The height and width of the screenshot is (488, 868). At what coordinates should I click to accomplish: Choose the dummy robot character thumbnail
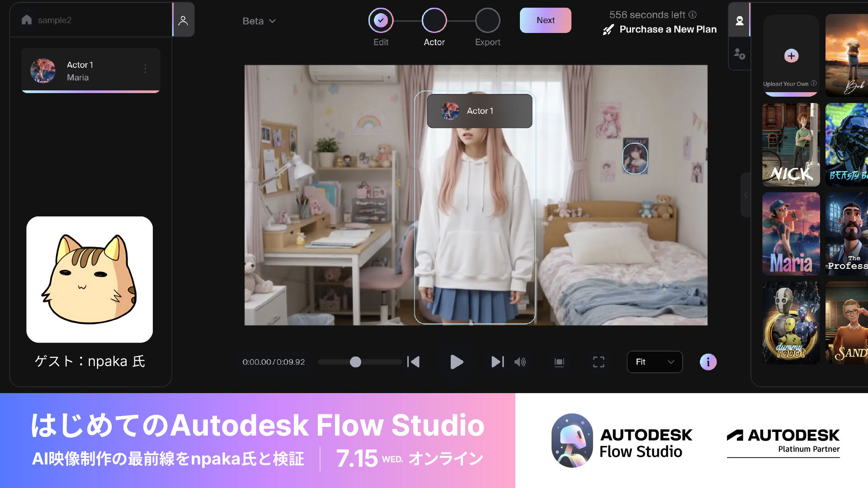click(x=791, y=323)
